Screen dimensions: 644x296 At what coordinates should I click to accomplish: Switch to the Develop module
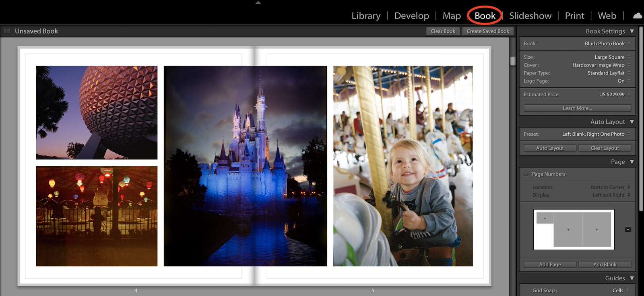tap(411, 16)
